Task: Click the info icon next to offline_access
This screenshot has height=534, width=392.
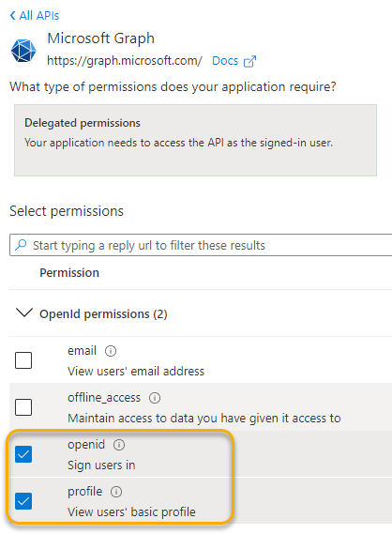Action: (x=155, y=398)
